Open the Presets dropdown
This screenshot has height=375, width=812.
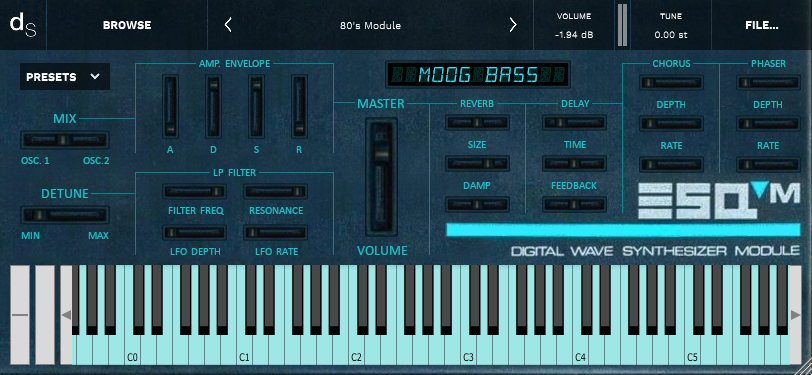65,77
